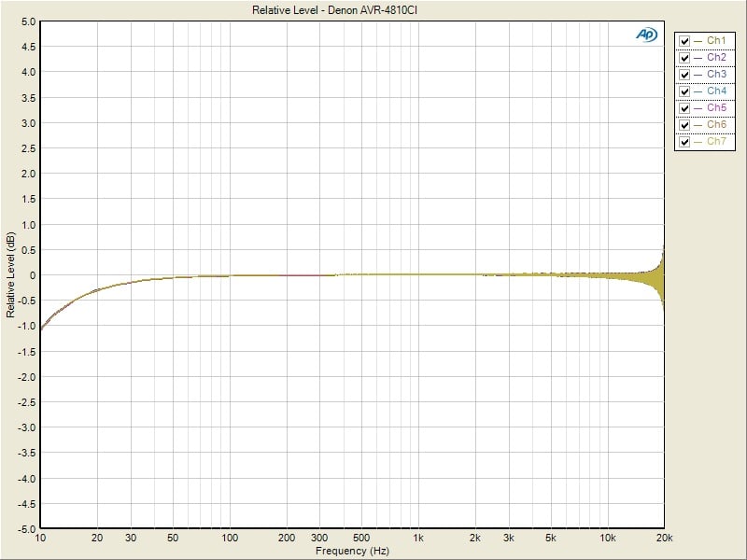Screen dimensions: 747x560
Task: Select the Ch3 legend label
Action: 716,75
